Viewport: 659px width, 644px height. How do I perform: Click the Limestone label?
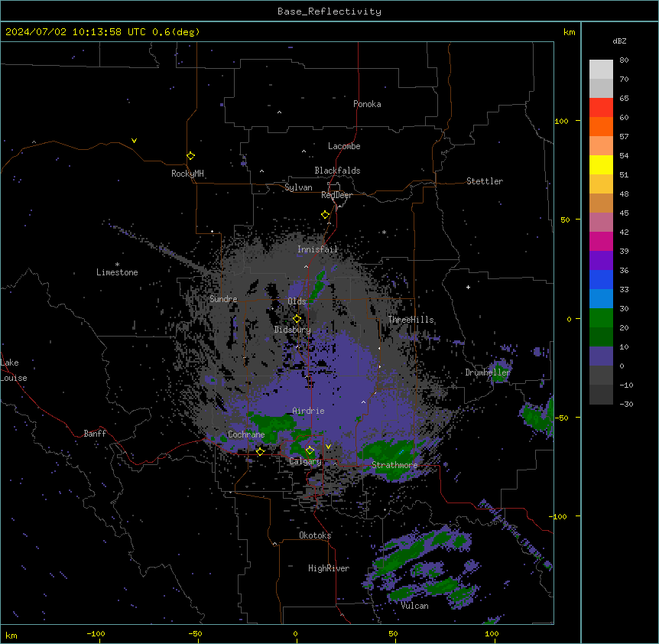[117, 272]
